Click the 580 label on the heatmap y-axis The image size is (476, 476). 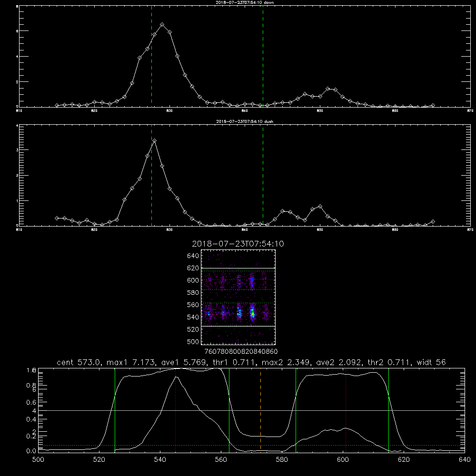click(193, 292)
